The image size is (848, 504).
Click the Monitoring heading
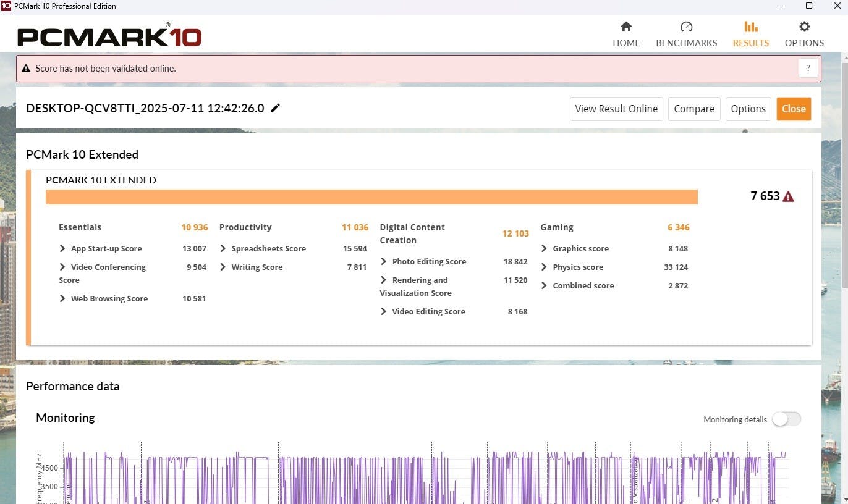pos(66,418)
